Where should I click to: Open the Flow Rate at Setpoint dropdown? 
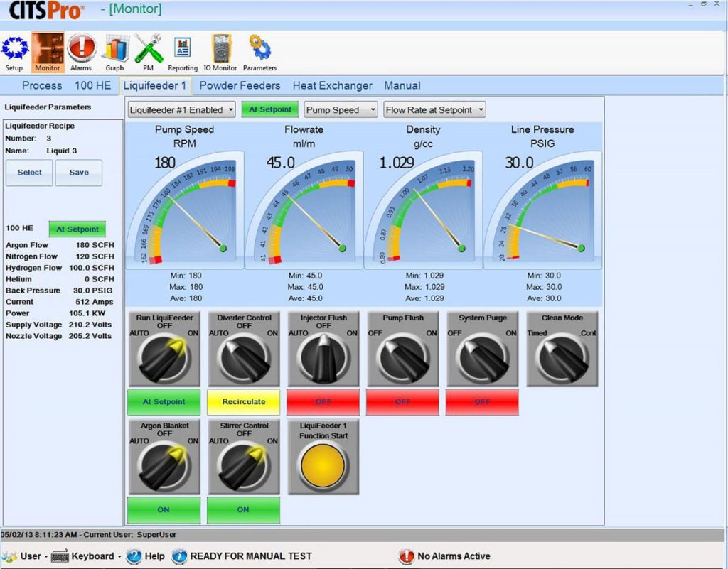[x=434, y=110]
